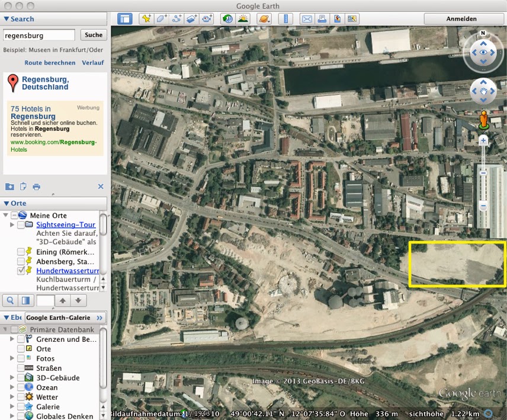507x420 pixels.
Task: Click the Move joystick hand ring
Action: point(483,91)
